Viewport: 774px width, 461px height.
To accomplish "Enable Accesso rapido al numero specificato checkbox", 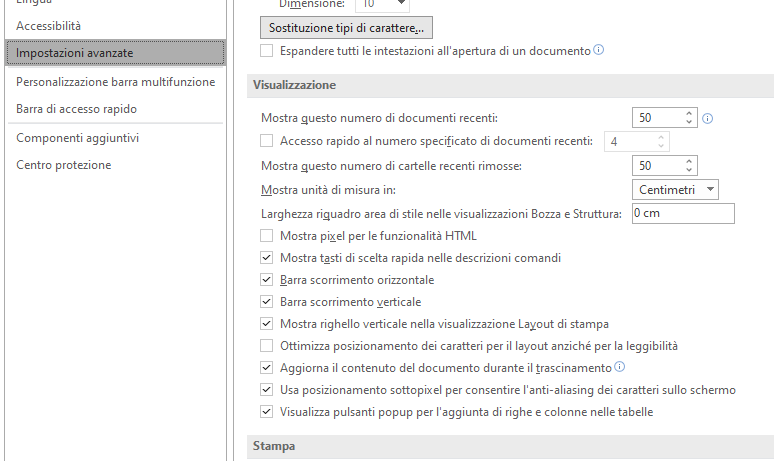I will (267, 141).
